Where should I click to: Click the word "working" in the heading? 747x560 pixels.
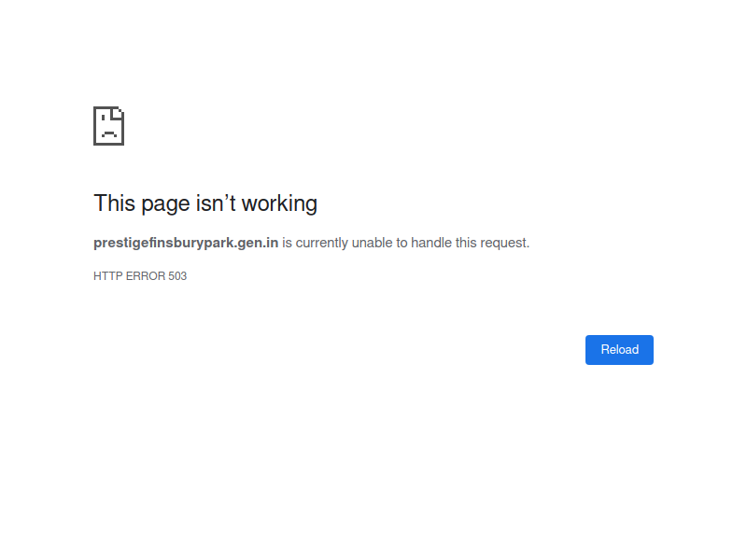point(284,203)
